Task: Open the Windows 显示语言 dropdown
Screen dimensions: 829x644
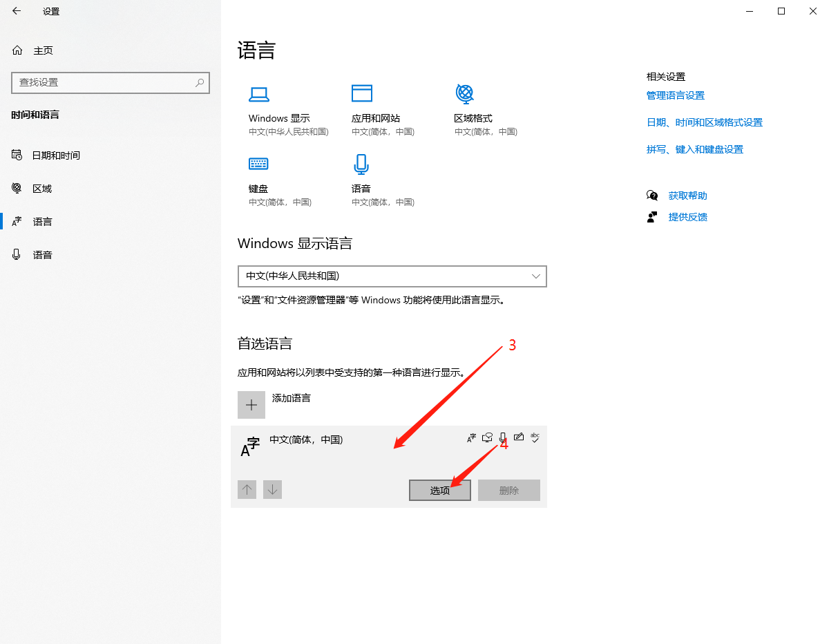Action: point(392,276)
